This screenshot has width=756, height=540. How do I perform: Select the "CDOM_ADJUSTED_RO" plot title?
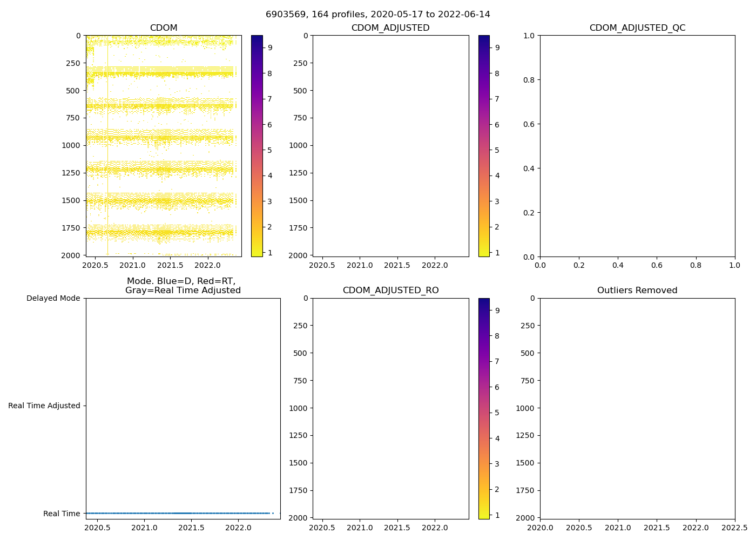click(390, 291)
